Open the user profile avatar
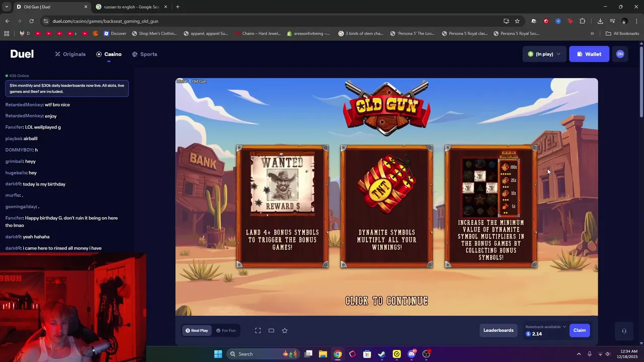 pyautogui.click(x=620, y=54)
